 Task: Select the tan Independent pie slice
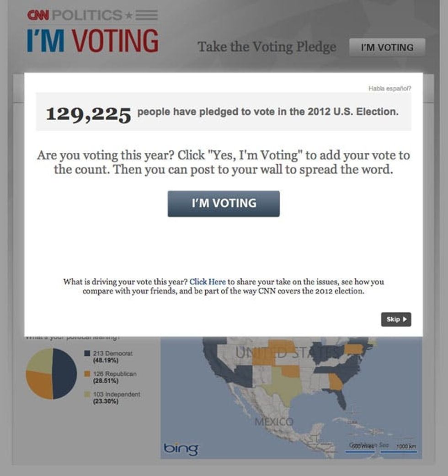(39, 360)
